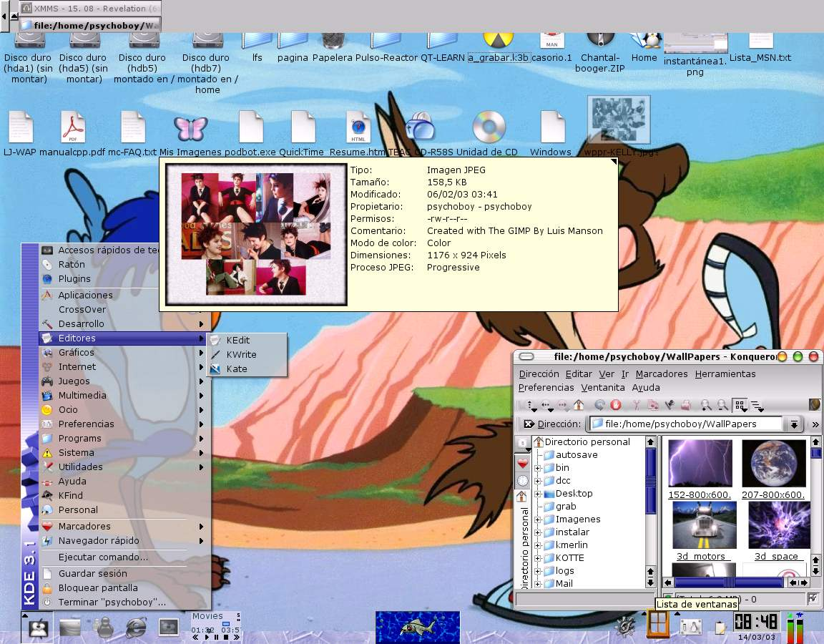Click the horizontal scrollbar in Konqueror icon view
Viewport: 824px width, 644px height.
click(x=731, y=582)
